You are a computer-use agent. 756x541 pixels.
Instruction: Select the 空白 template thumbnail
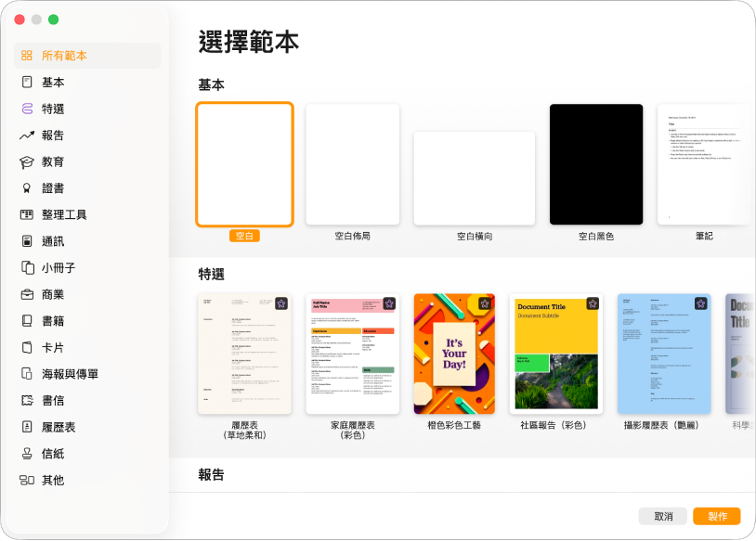click(245, 164)
